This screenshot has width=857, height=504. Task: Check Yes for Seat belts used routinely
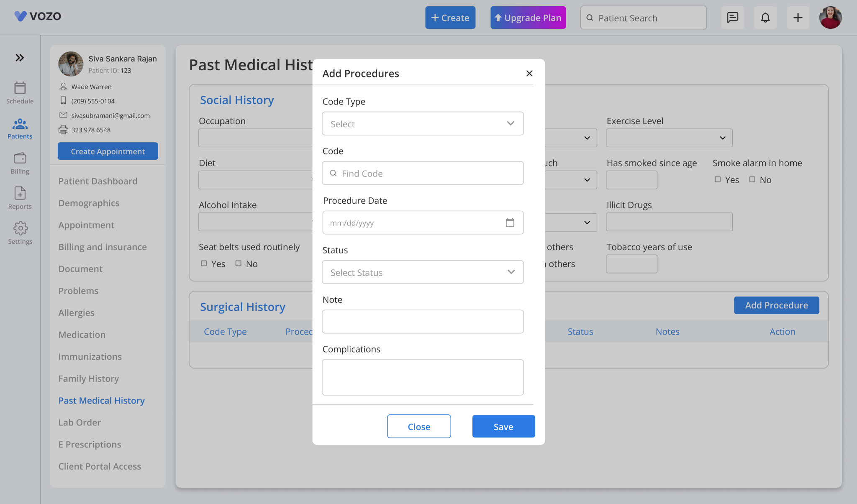pos(204,264)
